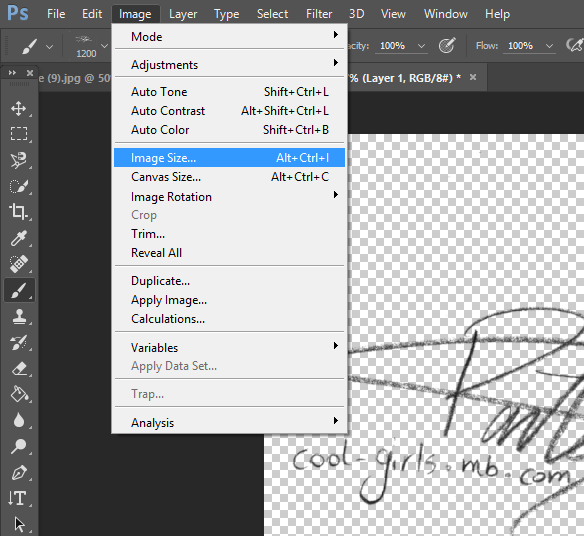
Task: Select the Move tool
Action: pyautogui.click(x=18, y=108)
